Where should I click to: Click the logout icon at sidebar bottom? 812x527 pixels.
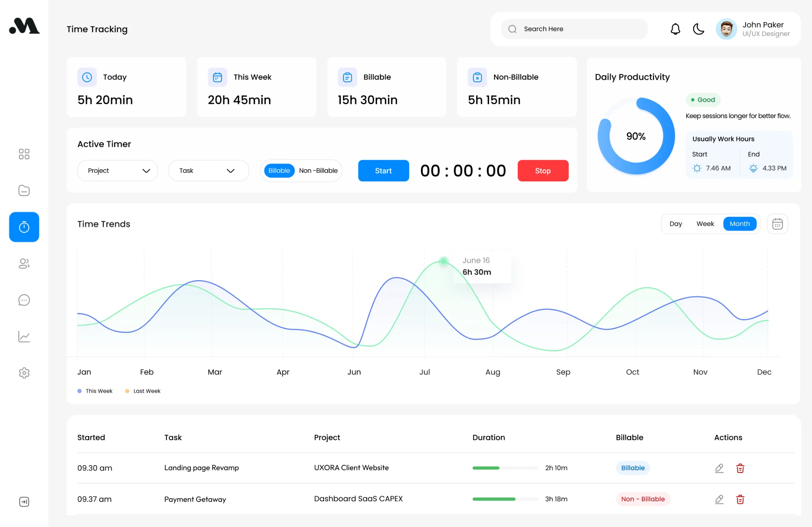tap(24, 502)
